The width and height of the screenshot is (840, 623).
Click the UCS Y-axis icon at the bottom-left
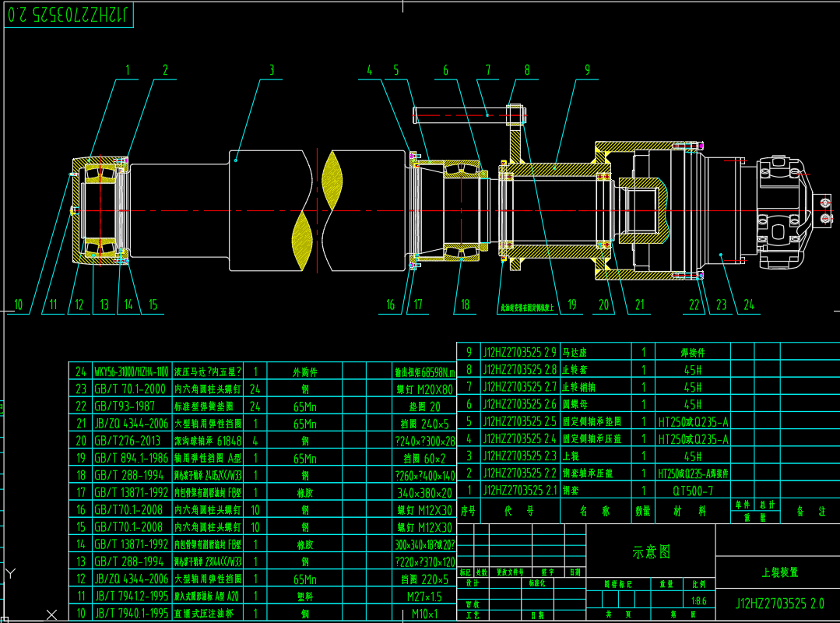tap(10, 574)
